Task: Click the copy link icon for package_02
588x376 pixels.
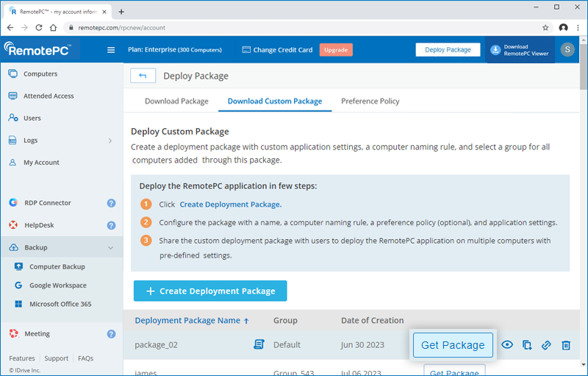Action: (x=546, y=344)
